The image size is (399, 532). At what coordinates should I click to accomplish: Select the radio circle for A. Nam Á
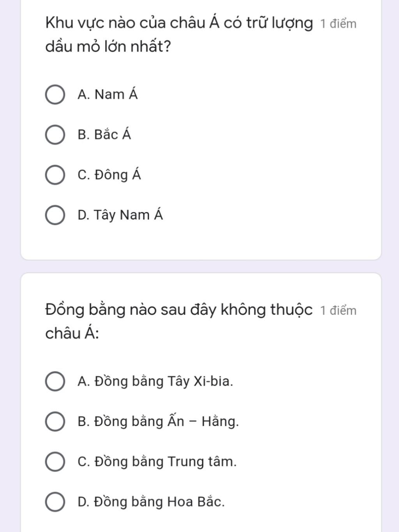click(55, 95)
